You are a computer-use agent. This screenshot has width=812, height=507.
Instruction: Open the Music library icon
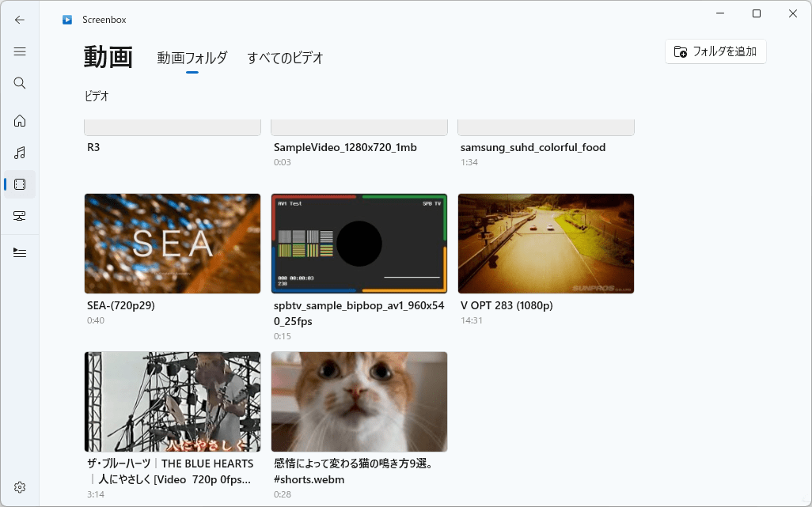tap(20, 153)
